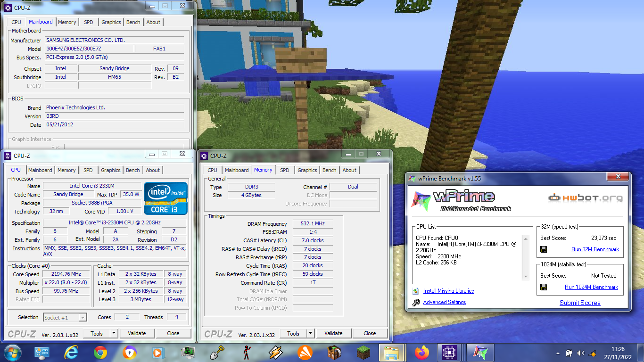This screenshot has height=362, width=644.
Task: Click the wrench icon next to Advanced Settings
Action: (x=416, y=303)
